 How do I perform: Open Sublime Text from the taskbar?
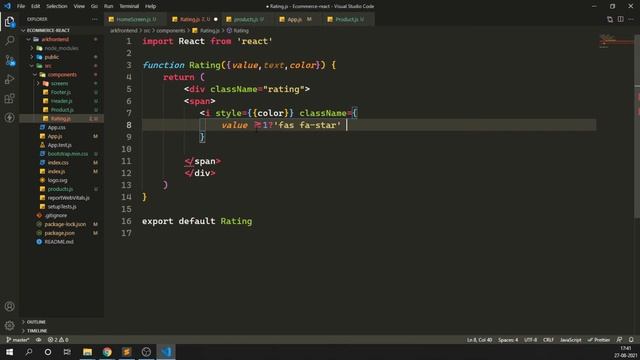point(127,352)
